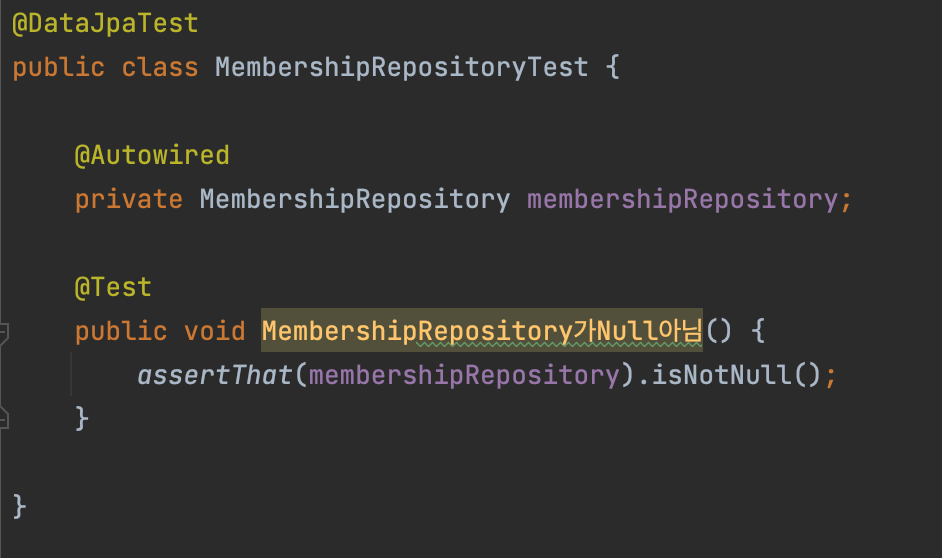Click the @DataJpaTest annotation
This screenshot has width=942, height=558.
[105, 24]
